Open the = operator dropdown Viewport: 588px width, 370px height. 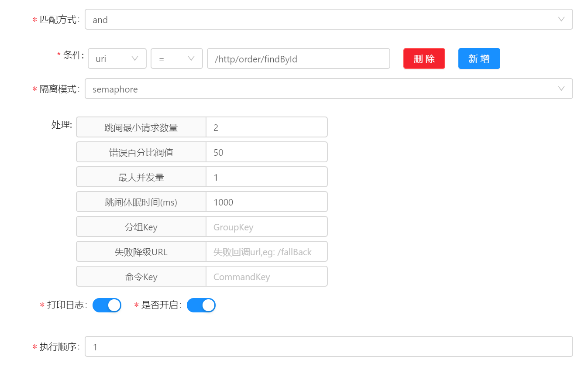(177, 58)
